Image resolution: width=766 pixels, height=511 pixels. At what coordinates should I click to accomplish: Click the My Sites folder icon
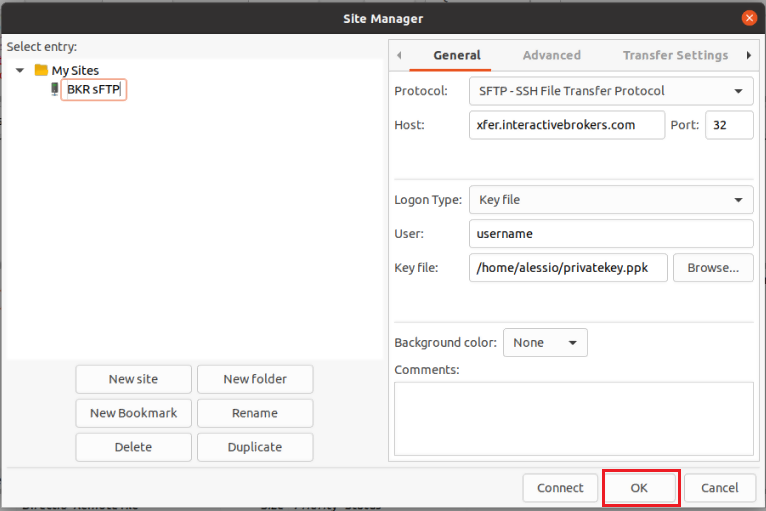click(41, 70)
